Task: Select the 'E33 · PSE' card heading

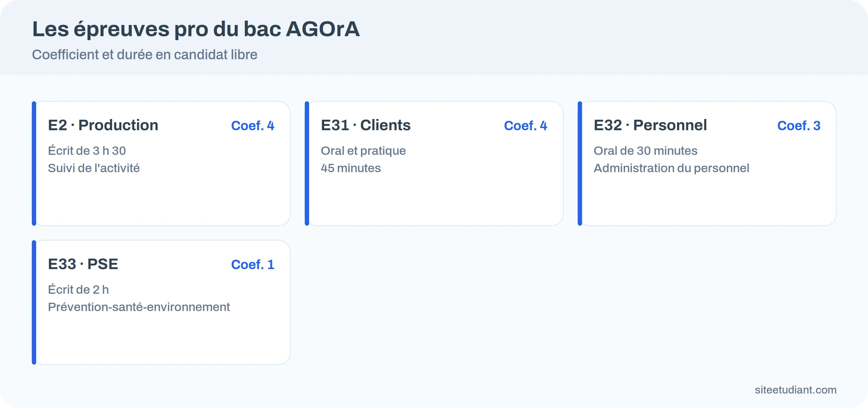Action: [x=83, y=264]
